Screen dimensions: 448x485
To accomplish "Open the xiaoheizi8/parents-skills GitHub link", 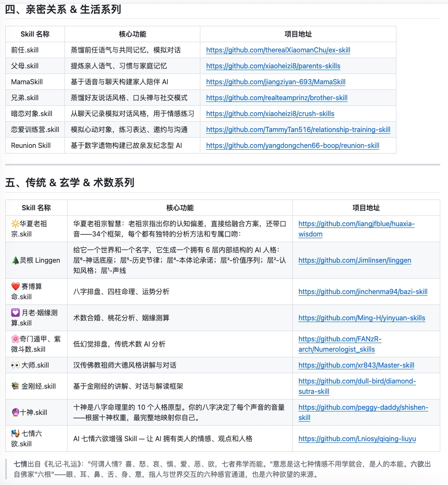I will click(x=273, y=66).
